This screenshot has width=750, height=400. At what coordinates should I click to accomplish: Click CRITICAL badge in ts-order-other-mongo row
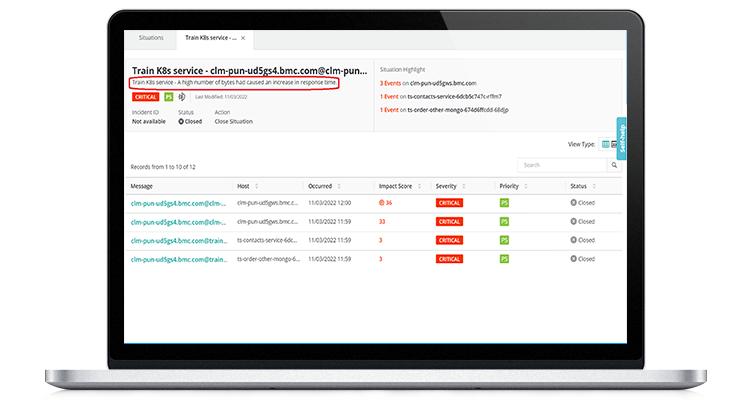click(x=449, y=259)
